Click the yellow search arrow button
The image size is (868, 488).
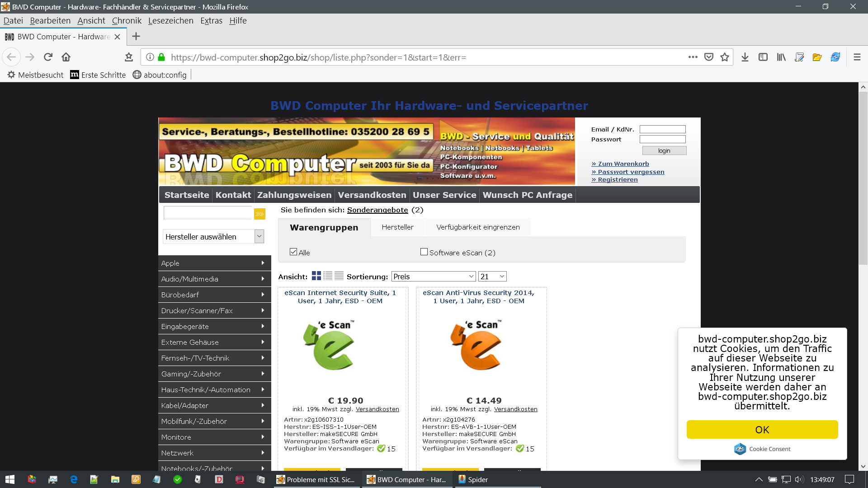click(x=259, y=214)
